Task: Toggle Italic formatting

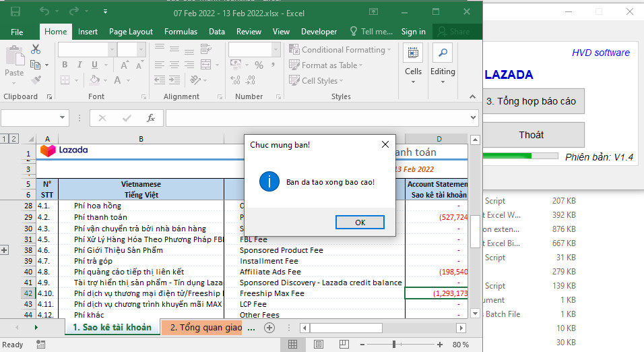Action: [79, 65]
